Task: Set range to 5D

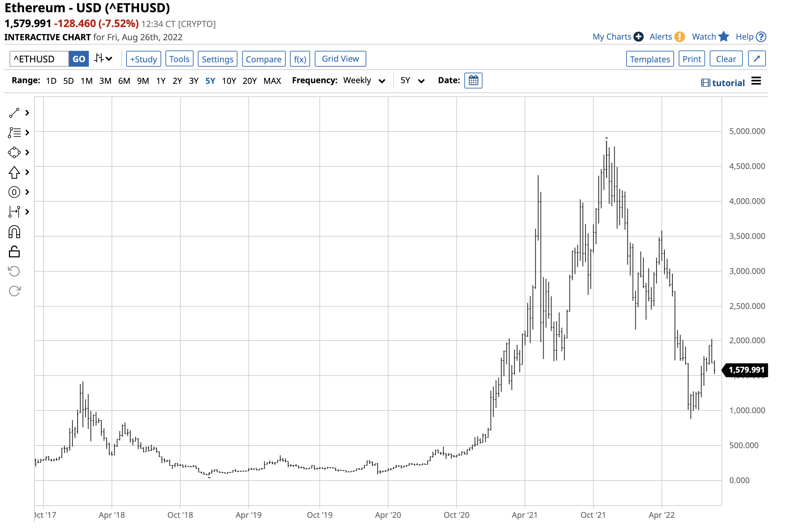Action: click(69, 81)
